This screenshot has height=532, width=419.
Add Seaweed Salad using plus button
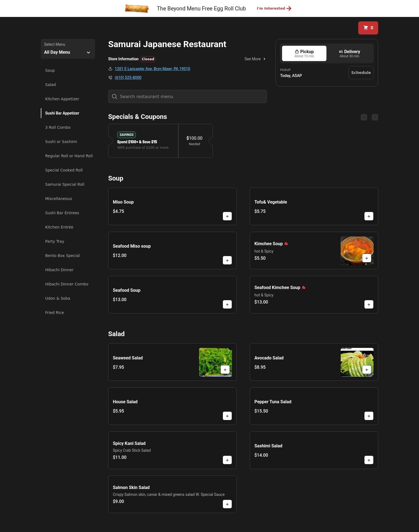tap(225, 370)
